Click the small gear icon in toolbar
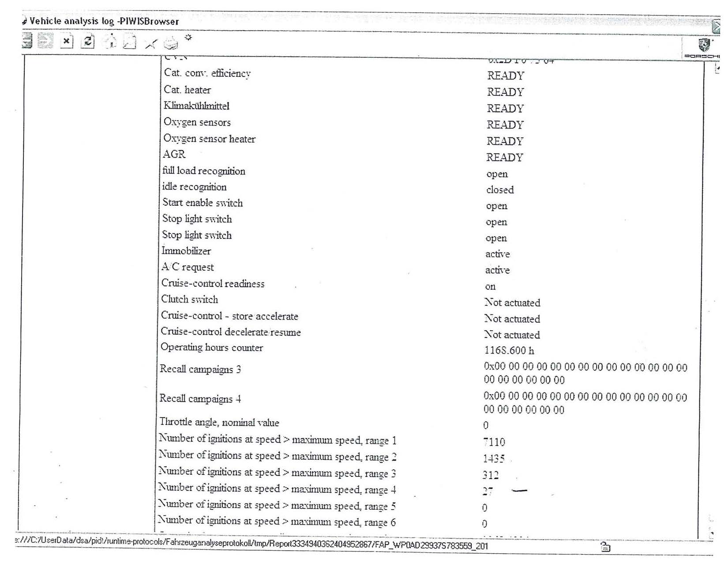 click(x=188, y=38)
